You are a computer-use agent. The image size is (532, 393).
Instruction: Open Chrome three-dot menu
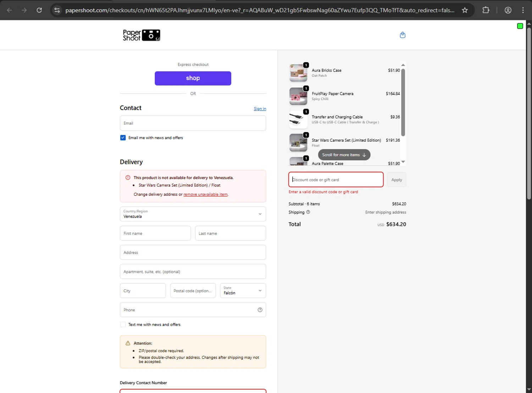click(523, 10)
